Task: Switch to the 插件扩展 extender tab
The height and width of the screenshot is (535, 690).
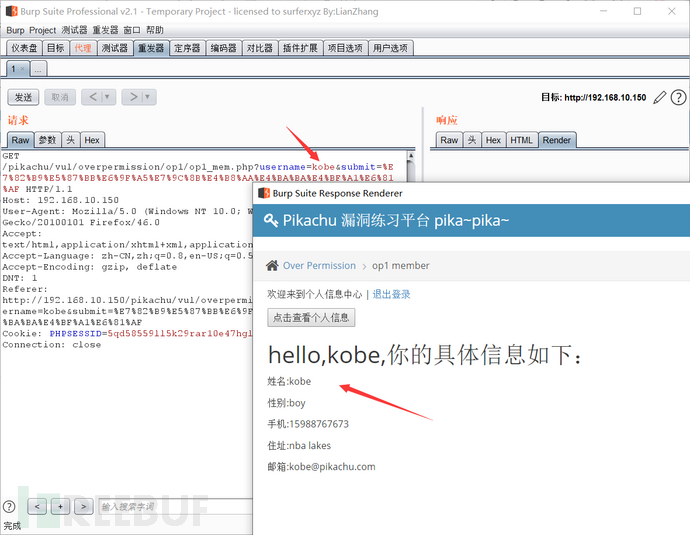Action: click(300, 48)
